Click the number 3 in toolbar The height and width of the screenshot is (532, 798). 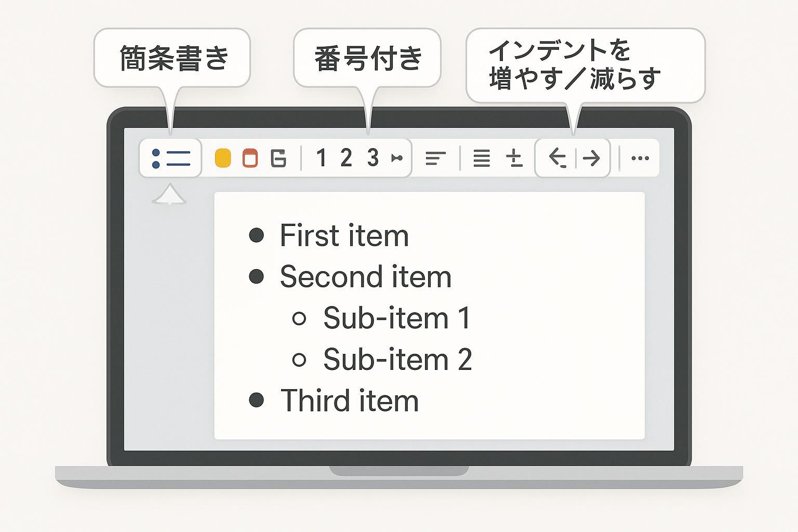pyautogui.click(x=373, y=158)
